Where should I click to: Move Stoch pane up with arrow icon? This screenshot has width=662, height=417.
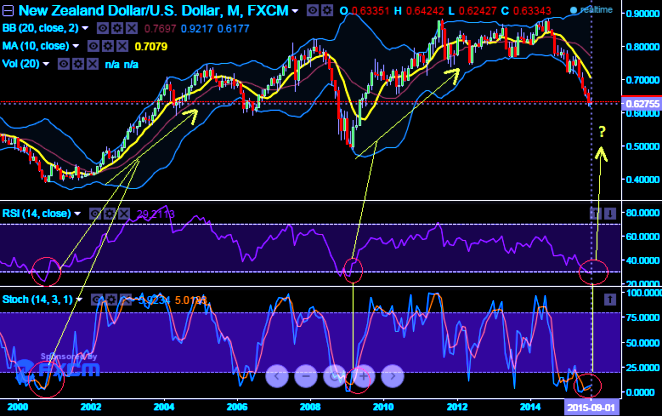click(x=610, y=300)
